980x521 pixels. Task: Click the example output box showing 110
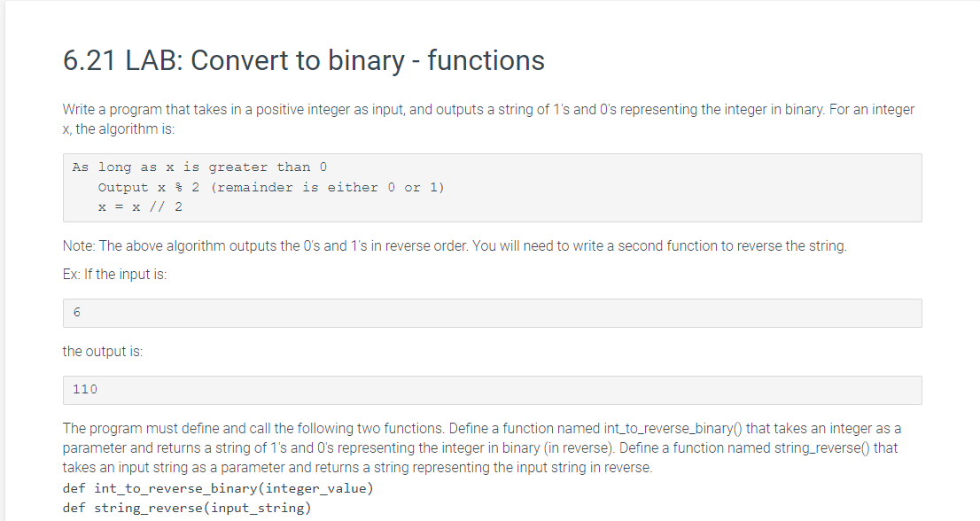(492, 390)
